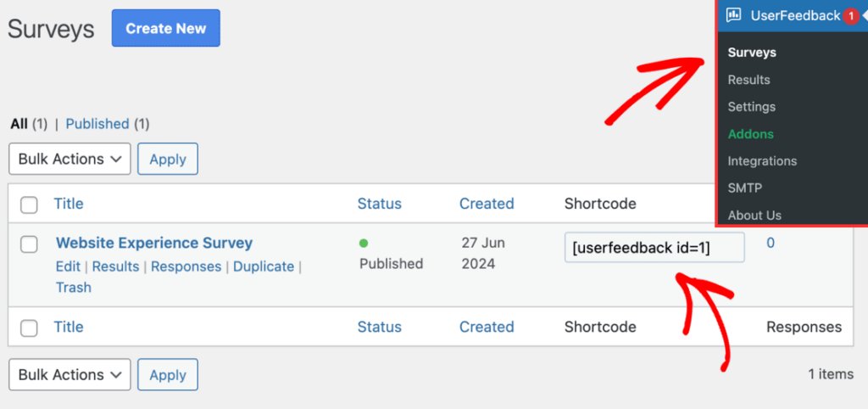Click the Duplicate row action link
Viewport: 868px width, 409px height.
264,266
